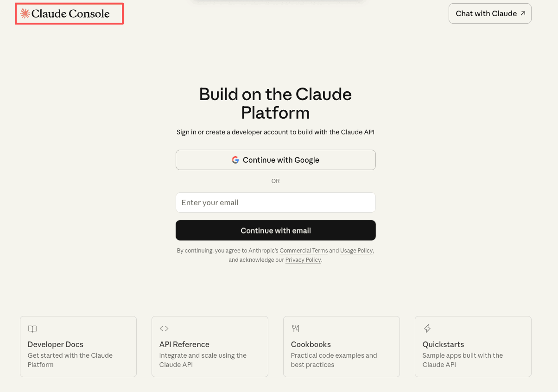Click the Chat with Claude button
The image size is (558, 392).
[x=490, y=13]
